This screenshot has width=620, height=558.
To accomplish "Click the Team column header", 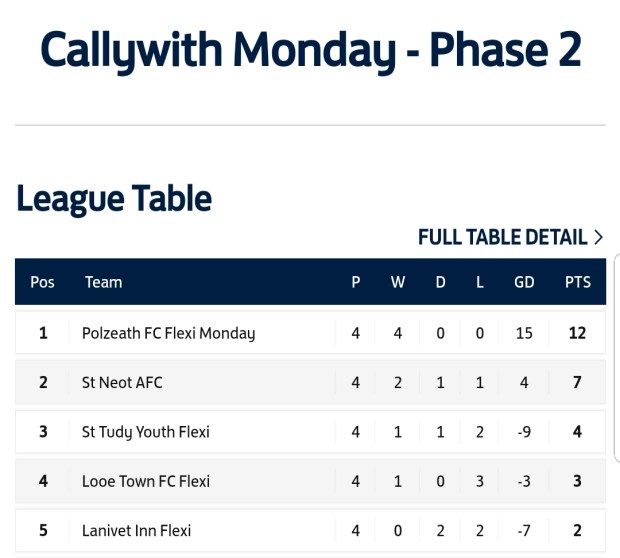I will 103,282.
